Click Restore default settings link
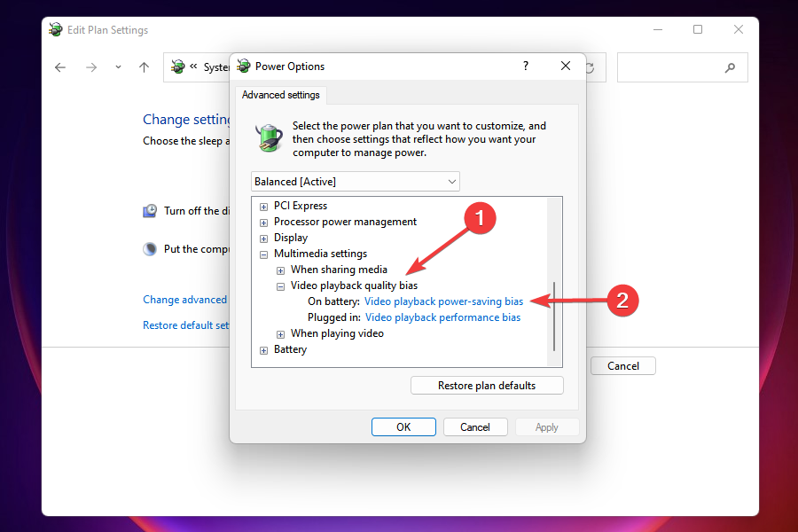The width and height of the screenshot is (798, 532). pyautogui.click(x=186, y=325)
